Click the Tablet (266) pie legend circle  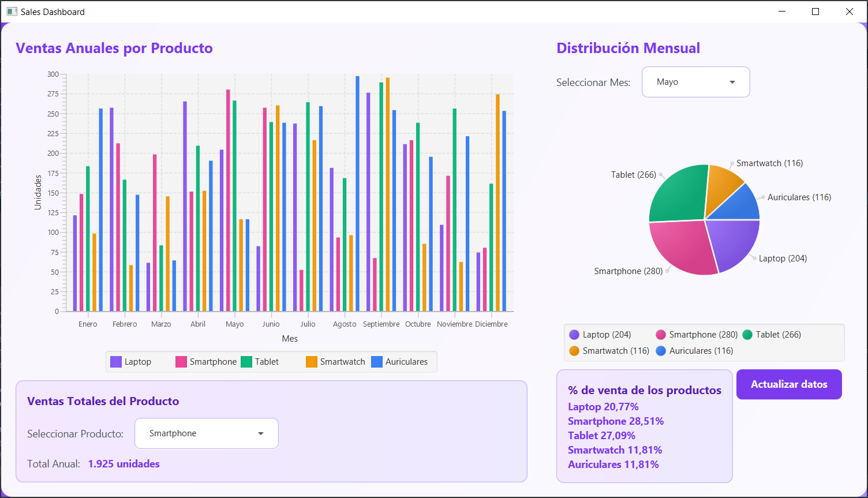747,335
